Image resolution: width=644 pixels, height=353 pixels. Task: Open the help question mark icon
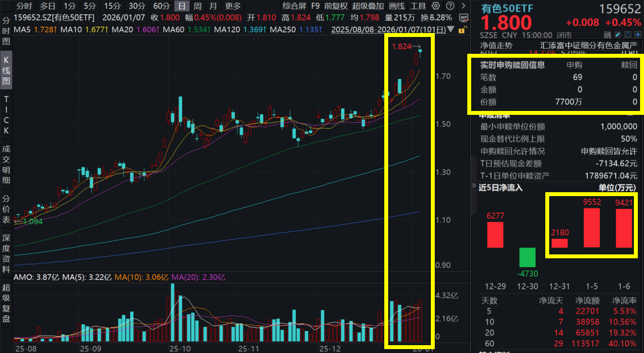click(450, 5)
